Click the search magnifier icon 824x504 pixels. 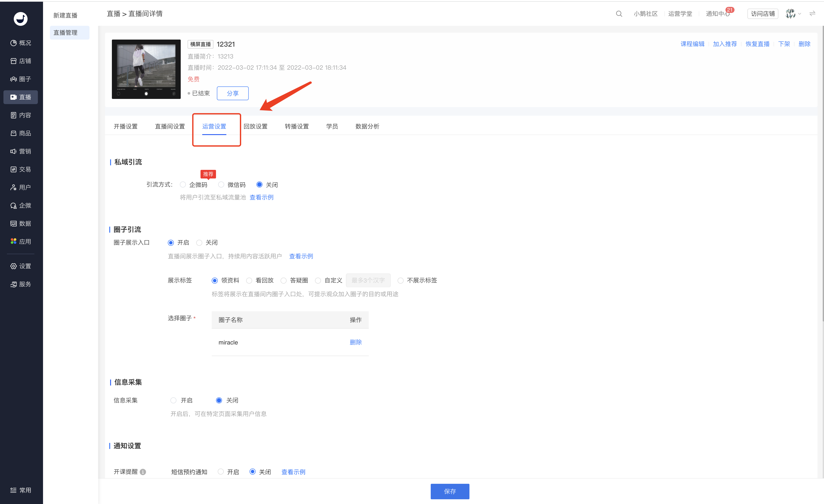[x=619, y=14]
